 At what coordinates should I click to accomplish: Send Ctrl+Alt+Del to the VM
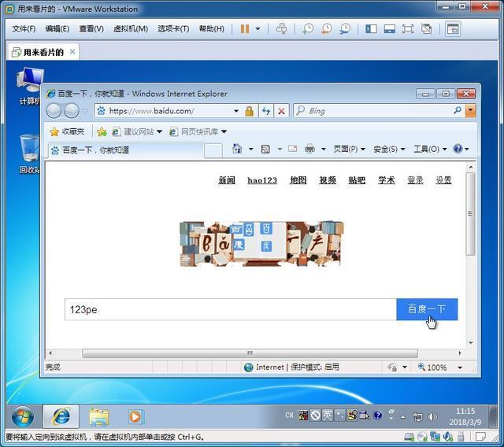click(x=282, y=29)
